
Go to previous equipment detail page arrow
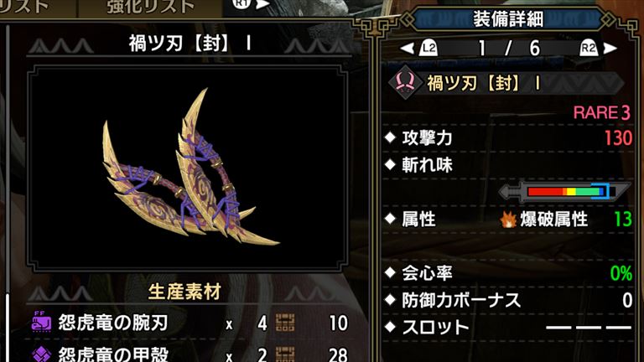407,49
